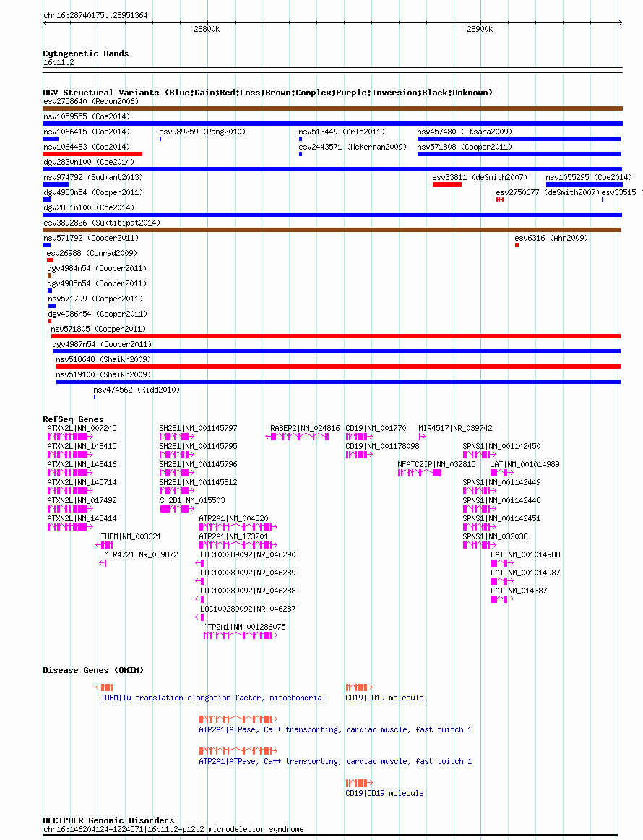
Task: Select TUFM|NM_003321 RefSeq gene glyph
Action: tap(105, 545)
